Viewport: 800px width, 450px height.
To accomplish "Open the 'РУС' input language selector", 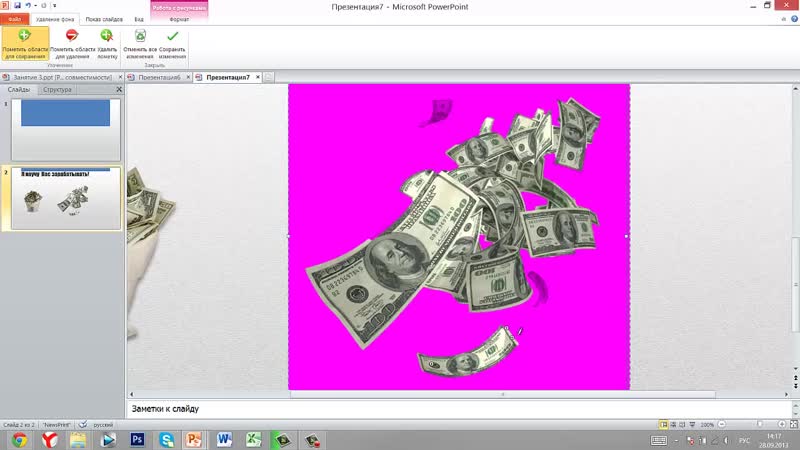I will pyautogui.click(x=743, y=440).
